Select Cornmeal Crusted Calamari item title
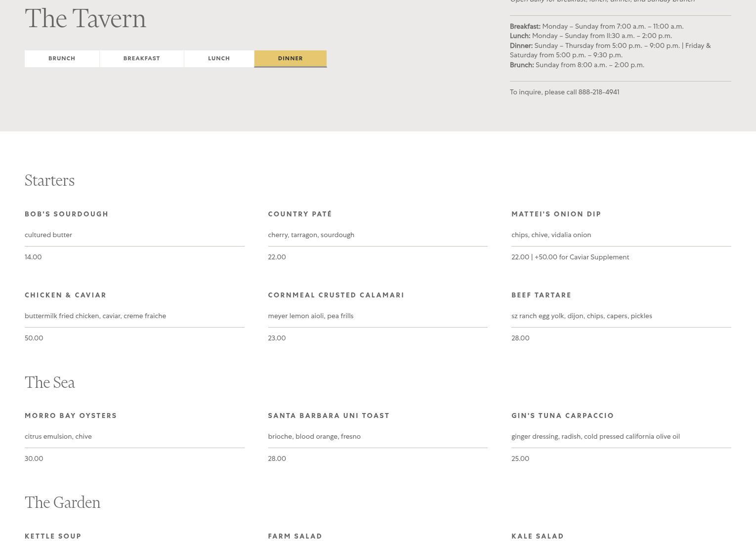Image resolution: width=756 pixels, height=541 pixels. (x=336, y=295)
